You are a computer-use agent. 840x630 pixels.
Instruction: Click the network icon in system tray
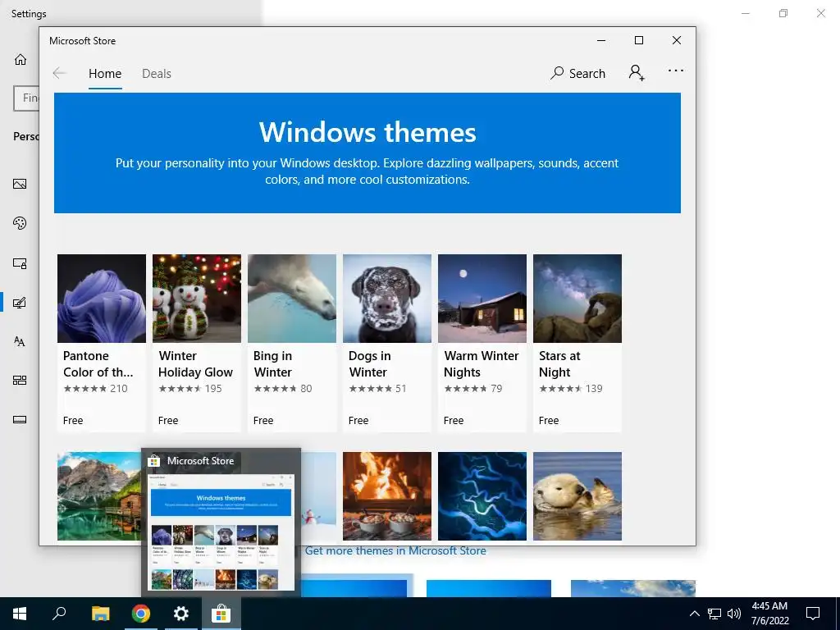(x=714, y=614)
